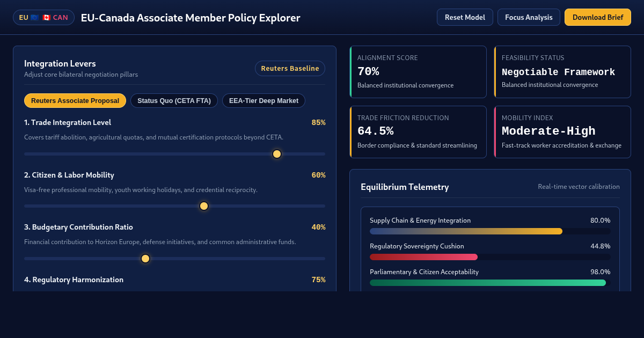644x338 pixels.
Task: Click the 40% budgetary contribution value
Action: (318, 227)
